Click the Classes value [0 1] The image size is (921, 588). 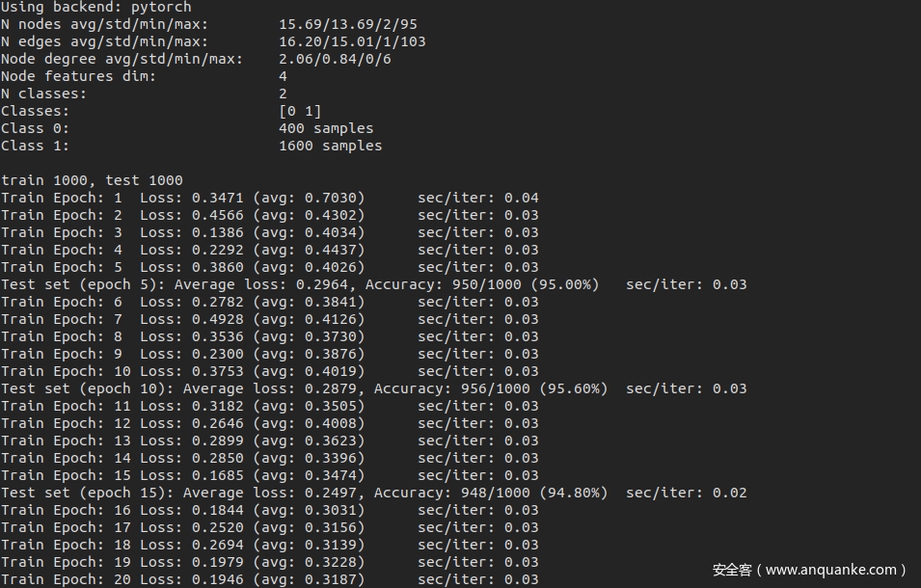[300, 111]
